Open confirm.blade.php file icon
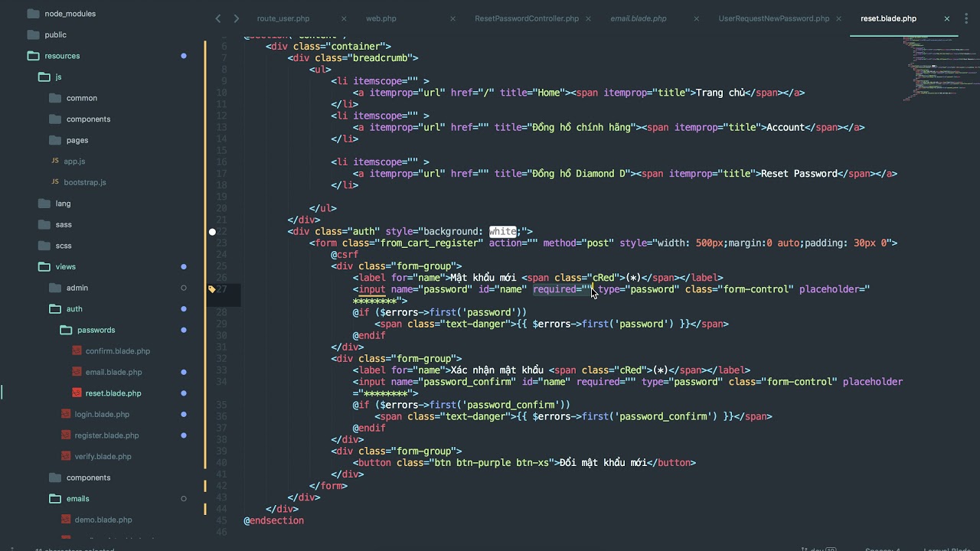Image resolution: width=980 pixels, height=551 pixels. (77, 350)
